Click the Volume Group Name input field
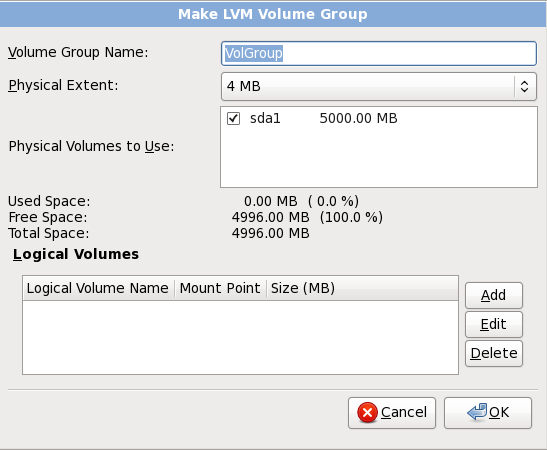Image resolution: width=547 pixels, height=450 pixels. pyautogui.click(x=379, y=53)
